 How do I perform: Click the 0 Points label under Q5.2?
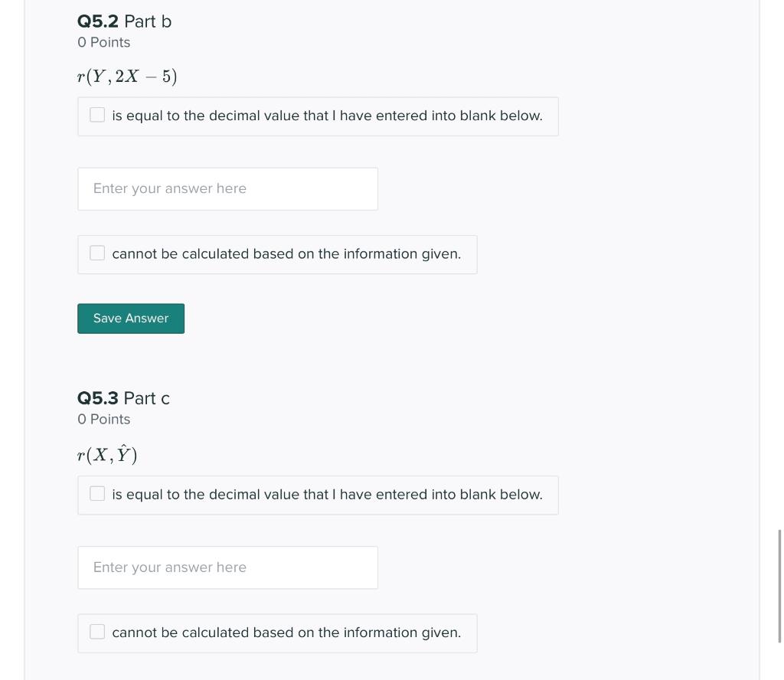pyautogui.click(x=103, y=42)
